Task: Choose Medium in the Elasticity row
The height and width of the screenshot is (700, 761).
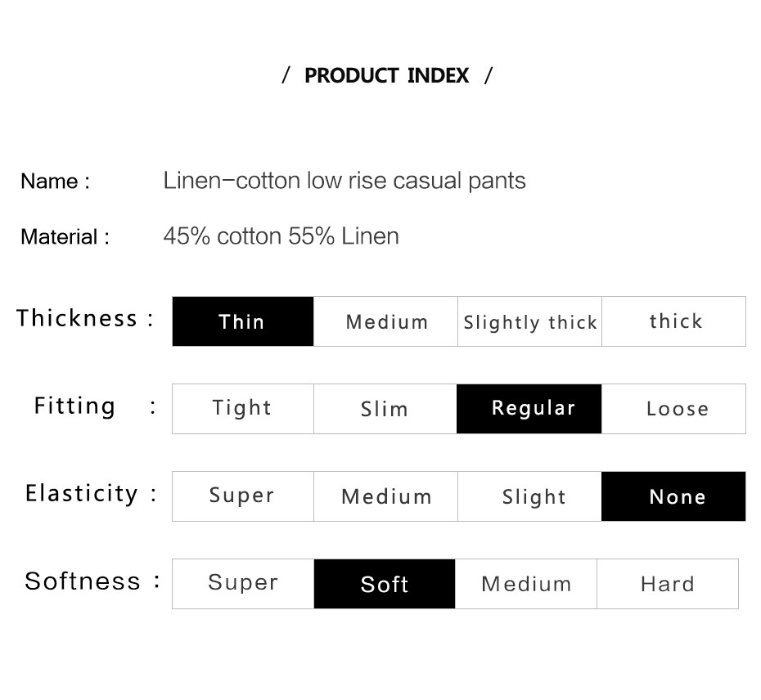Action: pos(386,496)
